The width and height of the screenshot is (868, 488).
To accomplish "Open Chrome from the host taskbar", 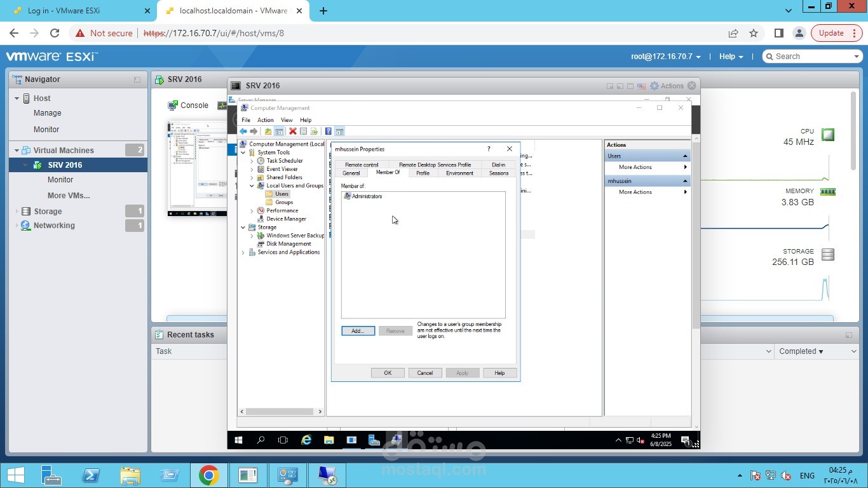I will pyautogui.click(x=208, y=475).
